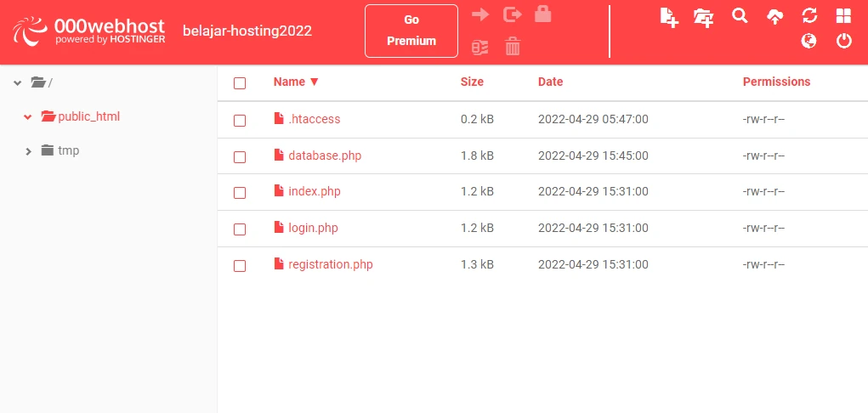This screenshot has width=868, height=413.
Task: Click the 1.3 kB size value
Action: point(477,264)
